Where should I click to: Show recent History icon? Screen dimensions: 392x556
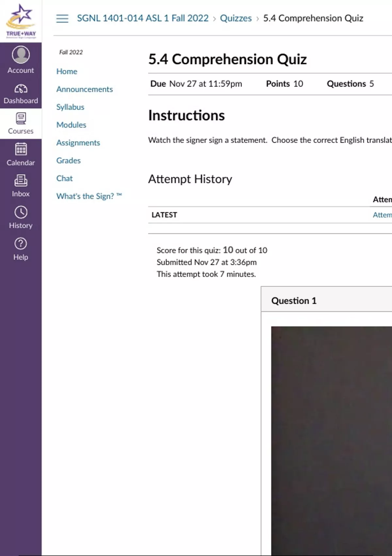tap(21, 213)
